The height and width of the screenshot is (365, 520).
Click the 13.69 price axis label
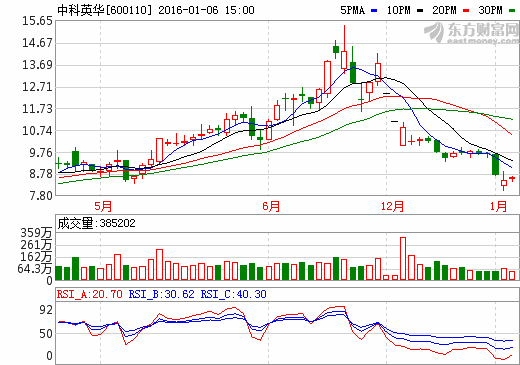pos(37,65)
